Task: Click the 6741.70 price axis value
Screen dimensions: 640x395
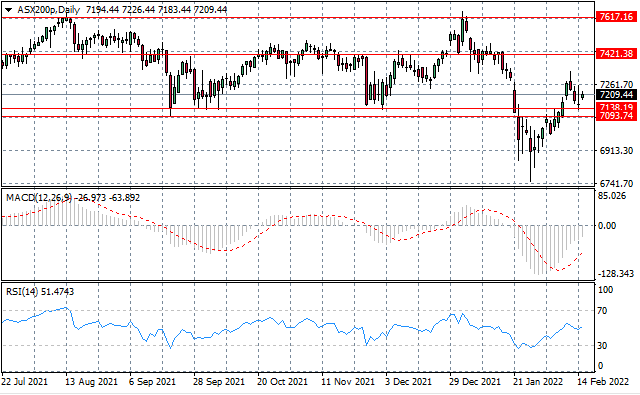Action: click(x=616, y=184)
